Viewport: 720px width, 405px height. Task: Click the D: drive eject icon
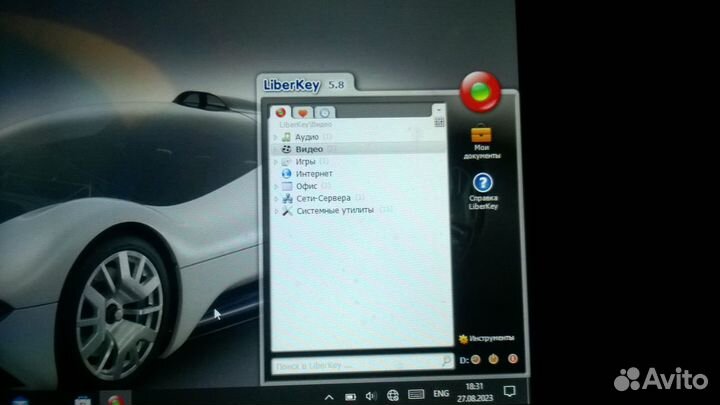tap(476, 359)
